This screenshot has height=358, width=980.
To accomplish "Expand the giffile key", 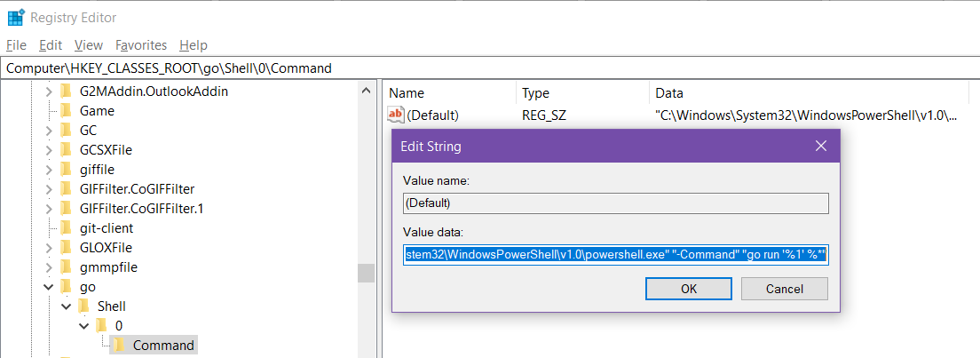I will click(49, 170).
